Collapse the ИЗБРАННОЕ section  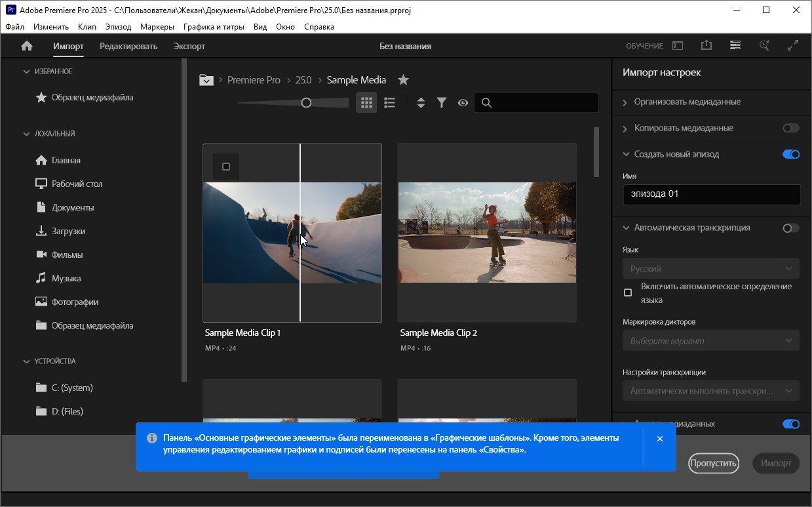[26, 71]
